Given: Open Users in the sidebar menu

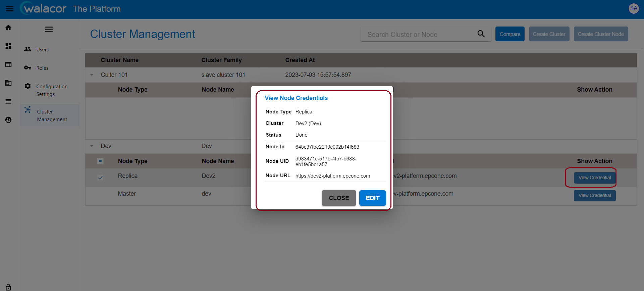Looking at the screenshot, I should pos(43,50).
